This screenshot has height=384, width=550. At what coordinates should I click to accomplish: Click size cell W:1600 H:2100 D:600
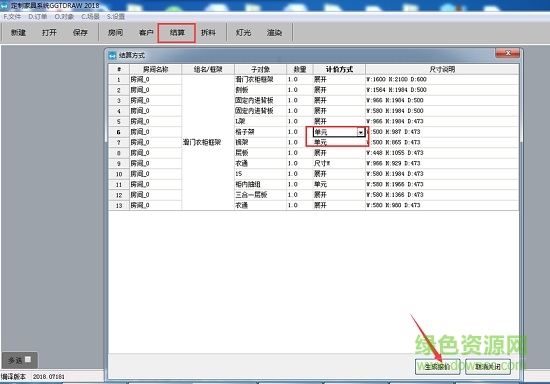coord(442,80)
